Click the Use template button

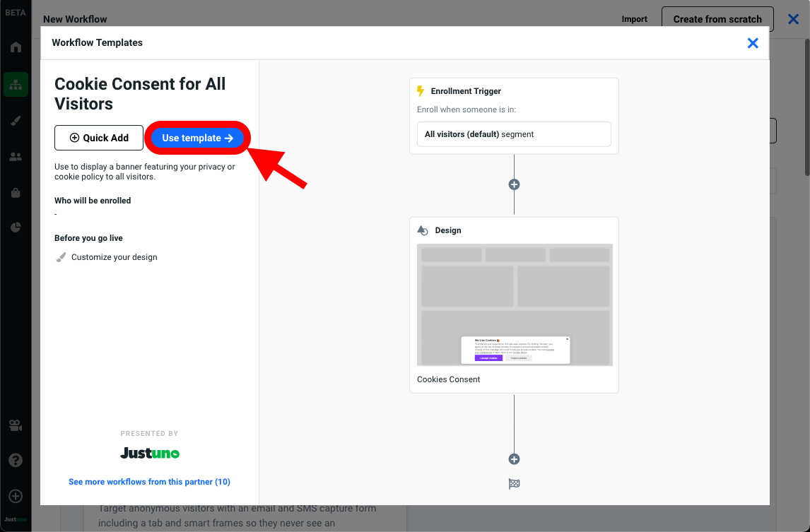click(197, 138)
